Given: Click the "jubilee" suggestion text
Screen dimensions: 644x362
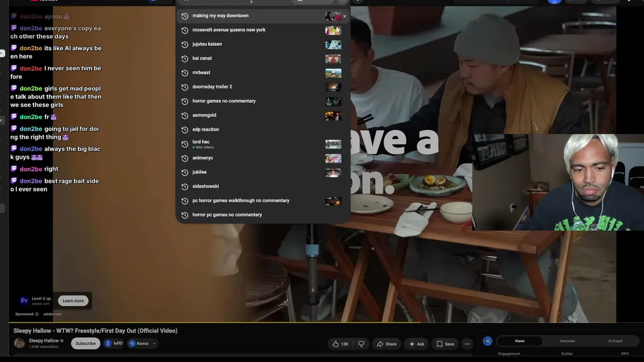Looking at the screenshot, I should (x=199, y=172).
